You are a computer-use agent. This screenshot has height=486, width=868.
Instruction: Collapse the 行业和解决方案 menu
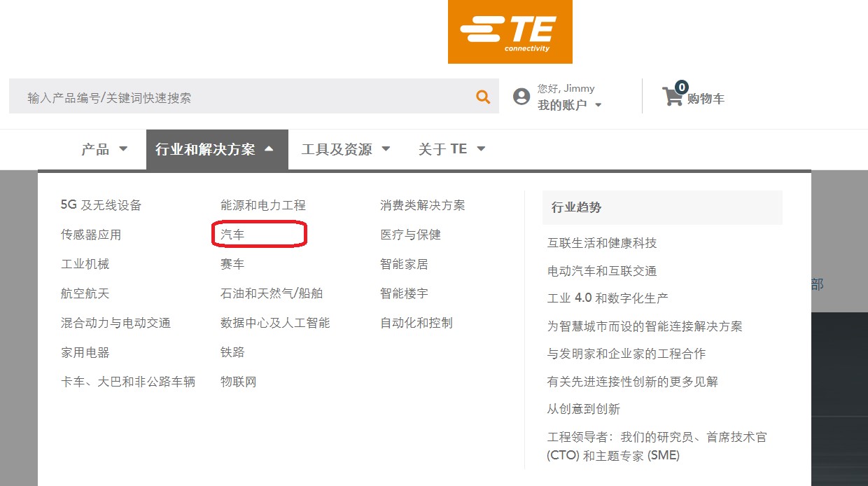click(x=217, y=149)
